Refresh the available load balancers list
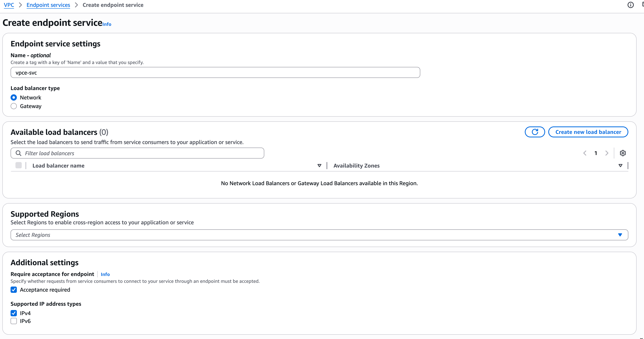Viewport: 644px width, 339px height. tap(535, 132)
